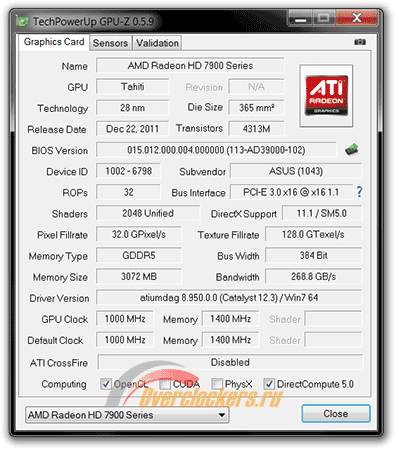Minimize the GPU-Z window

pyautogui.click(x=300, y=18)
